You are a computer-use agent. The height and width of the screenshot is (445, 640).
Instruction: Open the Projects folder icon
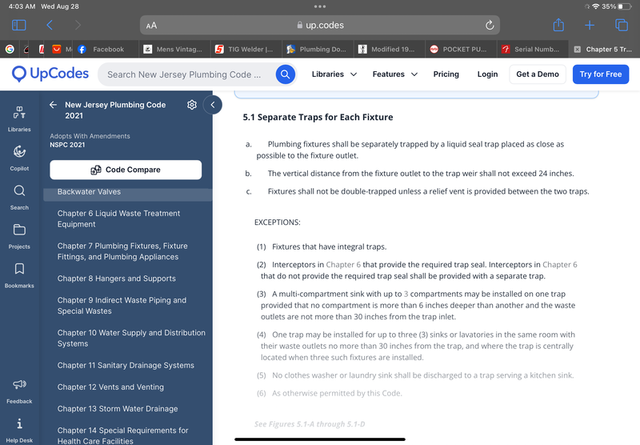(19, 236)
